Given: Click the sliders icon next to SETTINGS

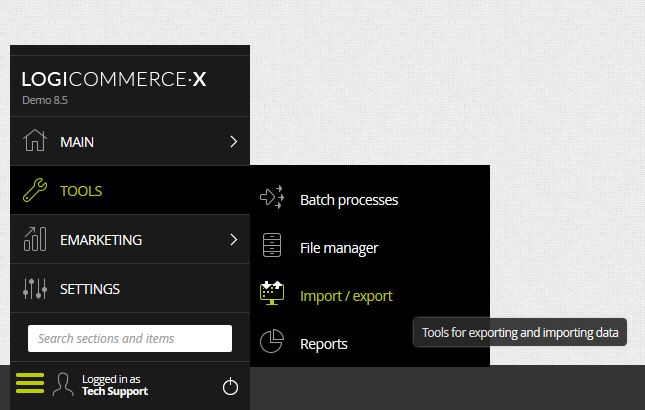Looking at the screenshot, I should (35, 288).
